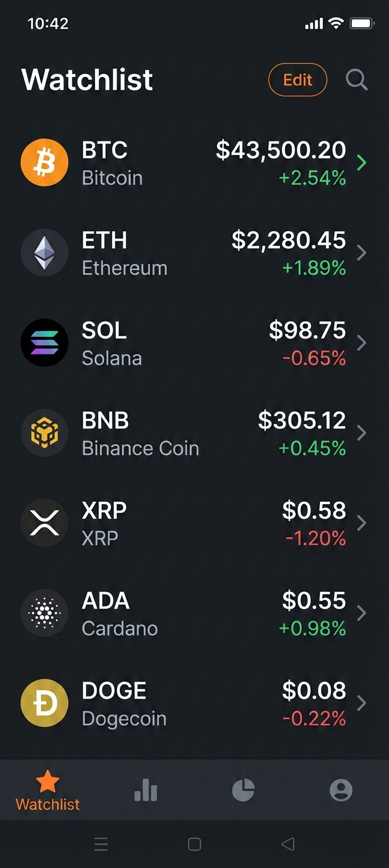
Task: Open the bar chart markets icon
Action: tap(146, 790)
